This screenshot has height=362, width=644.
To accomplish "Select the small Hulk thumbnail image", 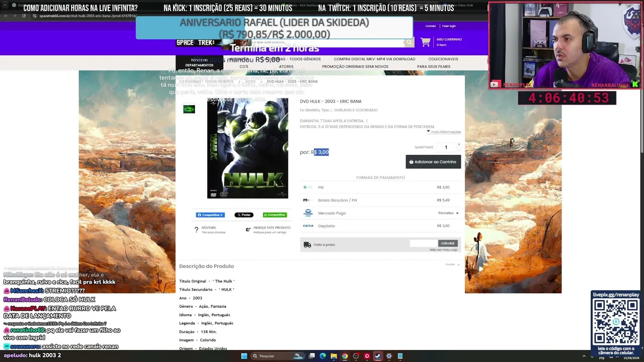I will (x=189, y=109).
